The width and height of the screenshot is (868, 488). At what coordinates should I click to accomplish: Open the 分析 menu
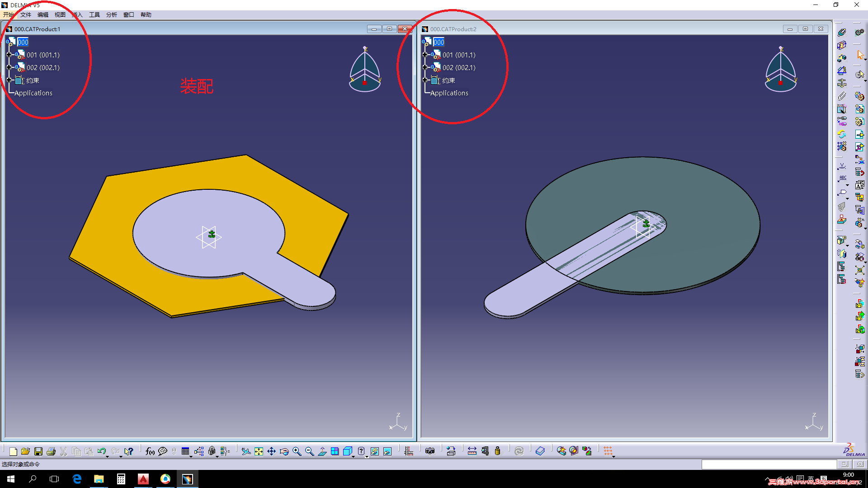tap(111, 15)
